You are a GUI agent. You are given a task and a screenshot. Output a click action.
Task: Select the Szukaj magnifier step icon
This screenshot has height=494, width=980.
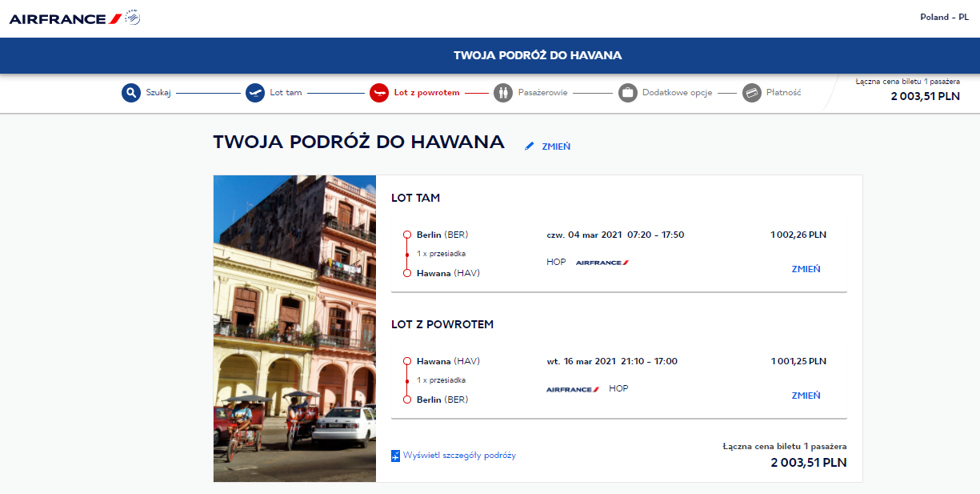(131, 93)
